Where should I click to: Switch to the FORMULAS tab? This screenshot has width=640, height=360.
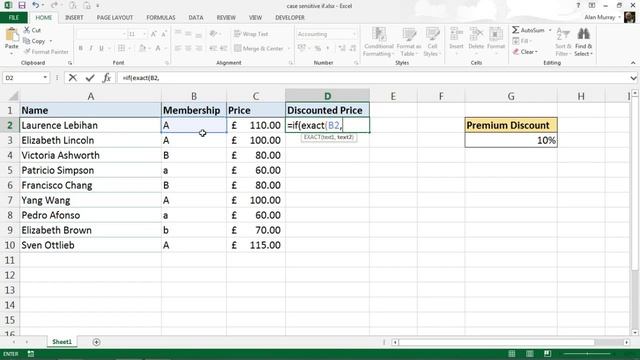161,18
